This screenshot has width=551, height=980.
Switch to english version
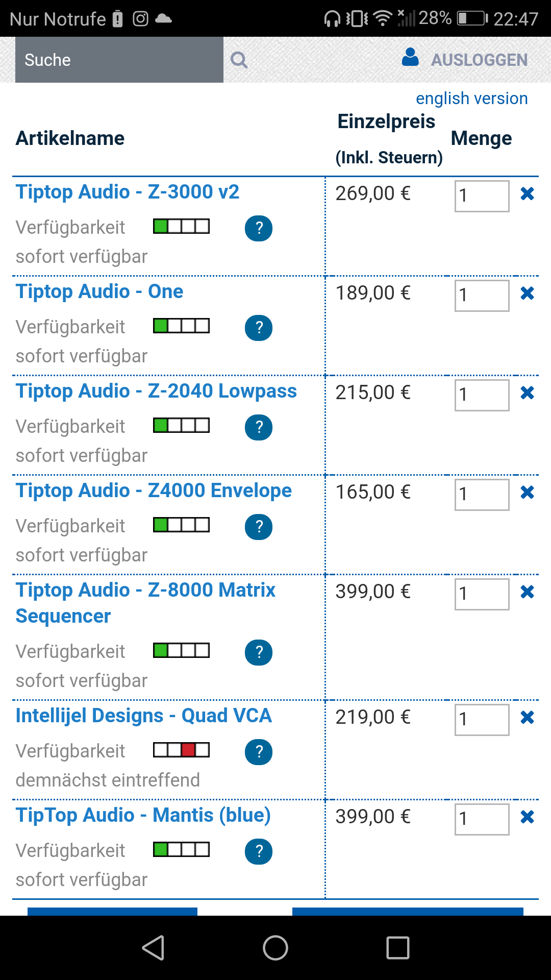point(472,98)
